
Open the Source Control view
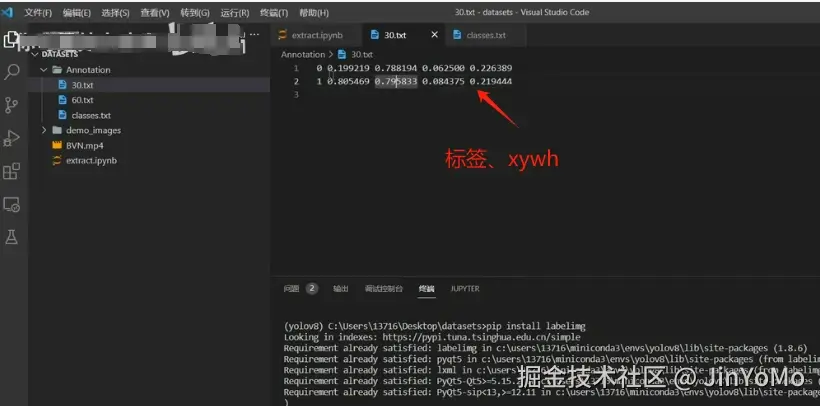(x=12, y=105)
